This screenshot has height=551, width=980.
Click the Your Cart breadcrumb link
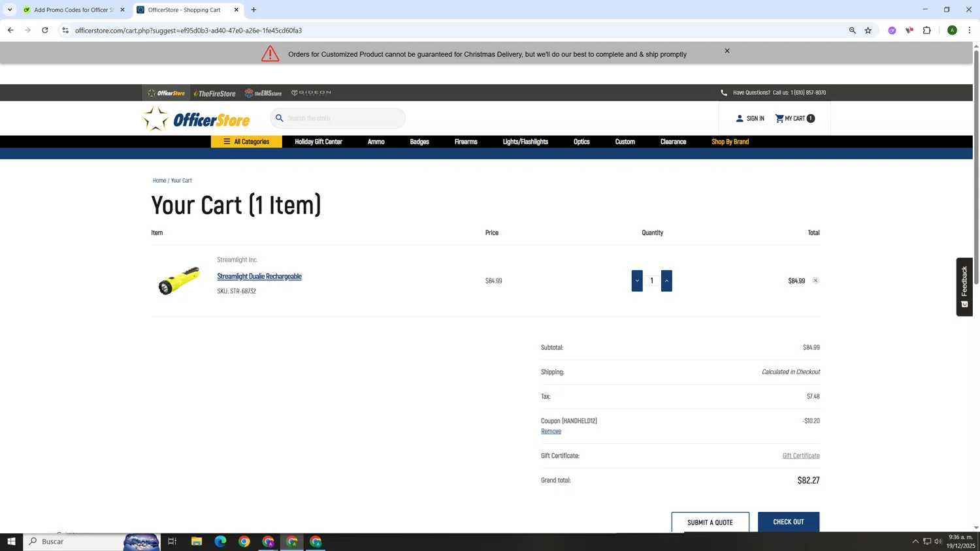pos(182,180)
